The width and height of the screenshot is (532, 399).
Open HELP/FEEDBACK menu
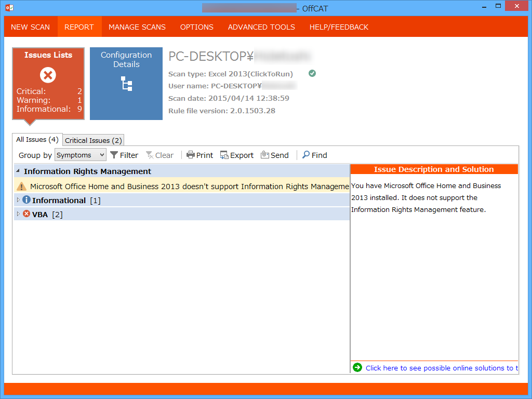pos(339,27)
